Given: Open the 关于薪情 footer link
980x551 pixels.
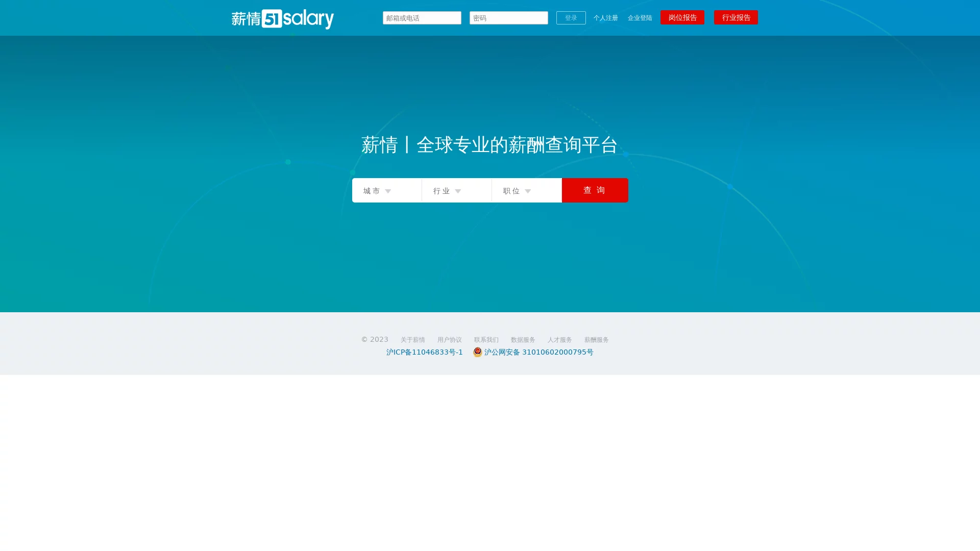Looking at the screenshot, I should click(412, 340).
